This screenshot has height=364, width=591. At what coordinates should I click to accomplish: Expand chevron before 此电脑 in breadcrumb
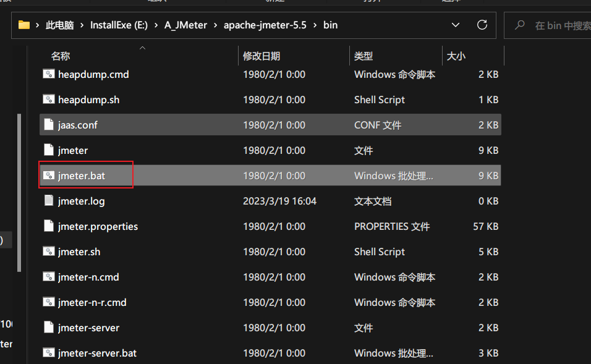pos(37,25)
